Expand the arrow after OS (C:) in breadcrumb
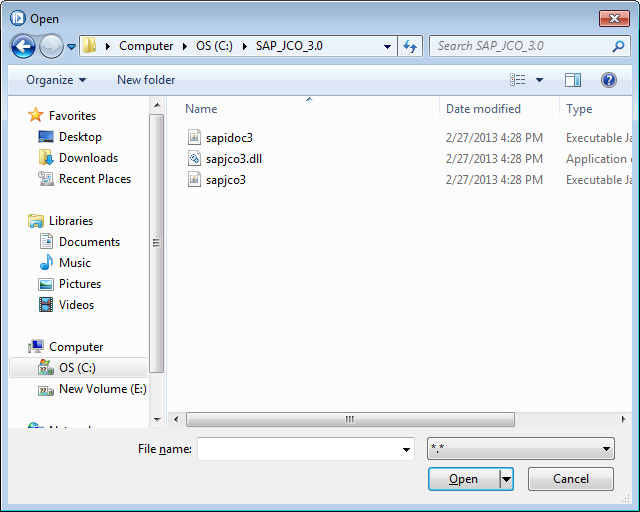 click(x=244, y=46)
